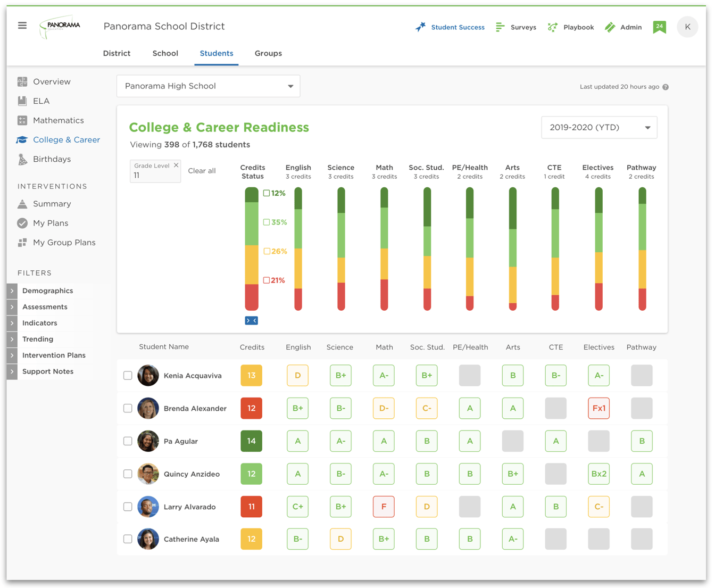Open the hamburger navigation menu
715x588 pixels.
click(22, 26)
